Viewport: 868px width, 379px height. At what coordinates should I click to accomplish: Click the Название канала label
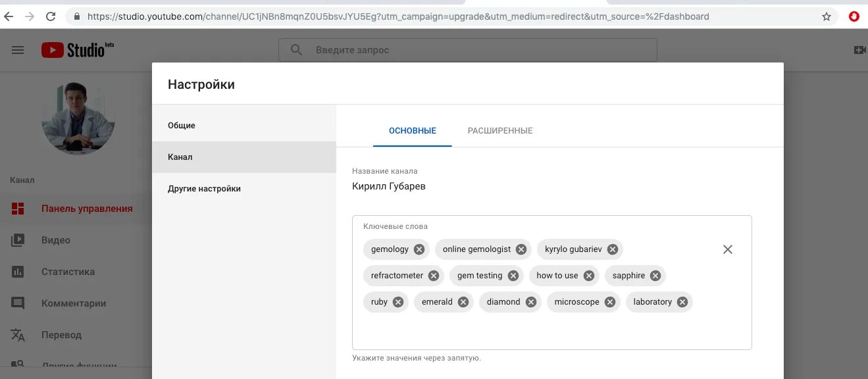[384, 171]
